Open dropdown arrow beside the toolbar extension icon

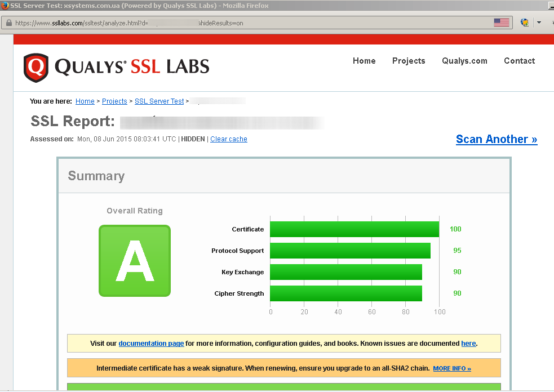point(539,23)
